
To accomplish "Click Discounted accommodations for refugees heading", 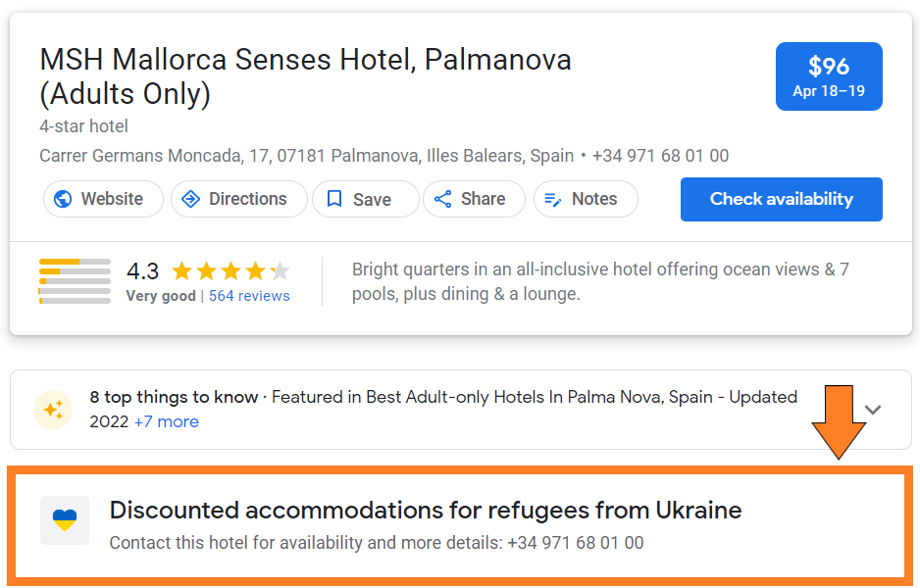I will (426, 511).
